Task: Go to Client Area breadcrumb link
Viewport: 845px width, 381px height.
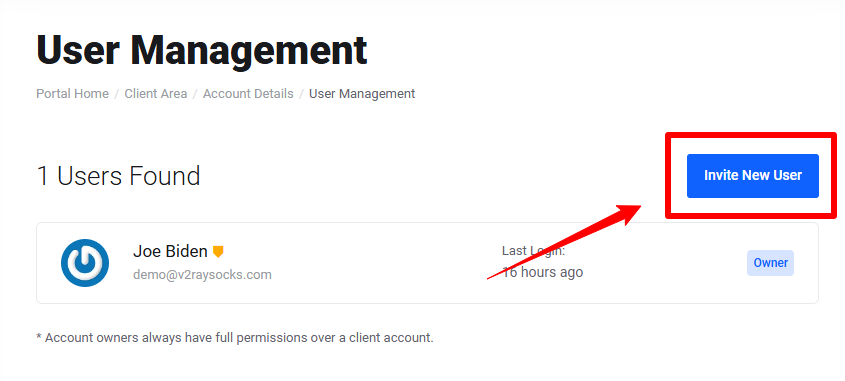Action: point(156,94)
